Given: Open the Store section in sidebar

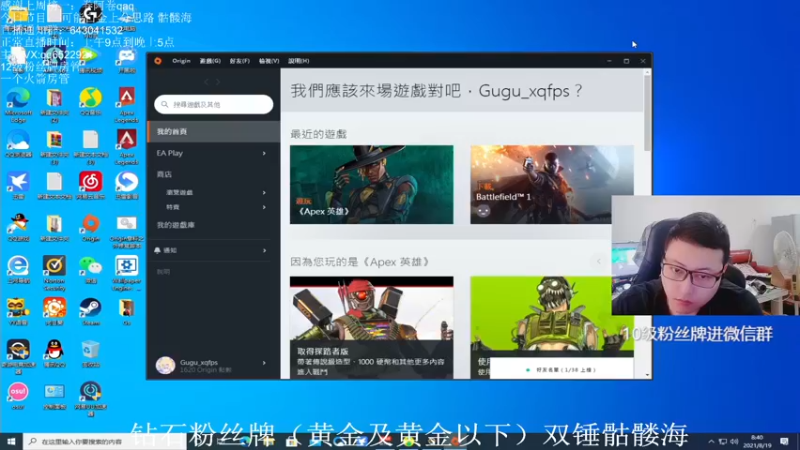Looking at the screenshot, I should 164,174.
